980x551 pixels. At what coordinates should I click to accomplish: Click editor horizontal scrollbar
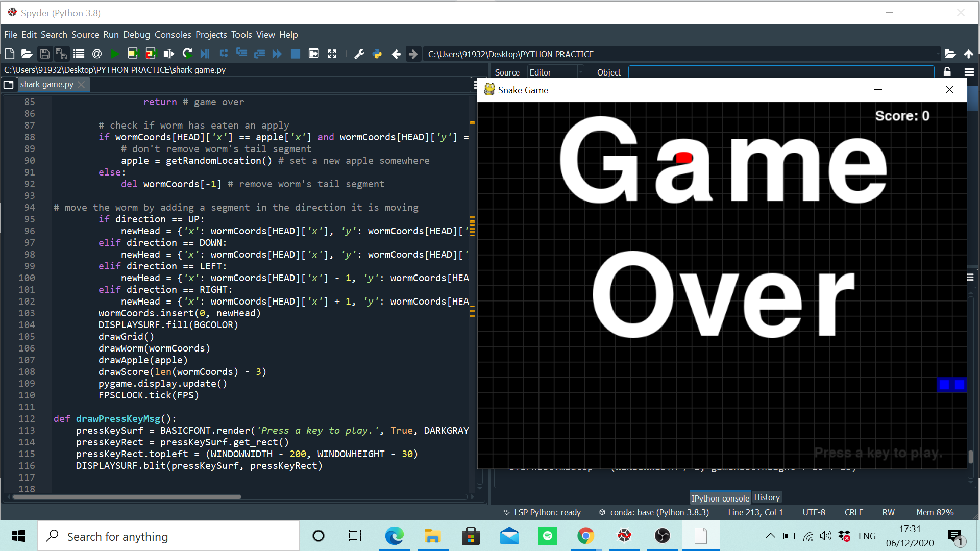point(128,496)
